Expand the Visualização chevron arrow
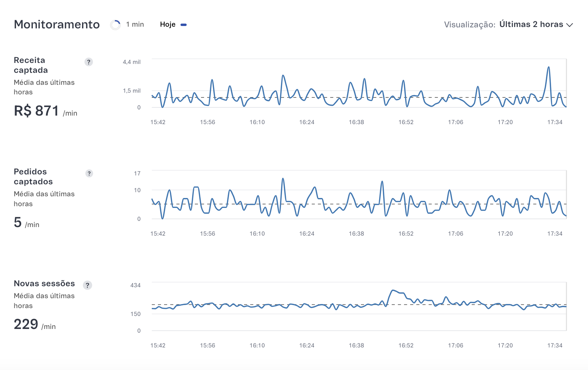Screen dimensions: 588x370 tap(570, 25)
